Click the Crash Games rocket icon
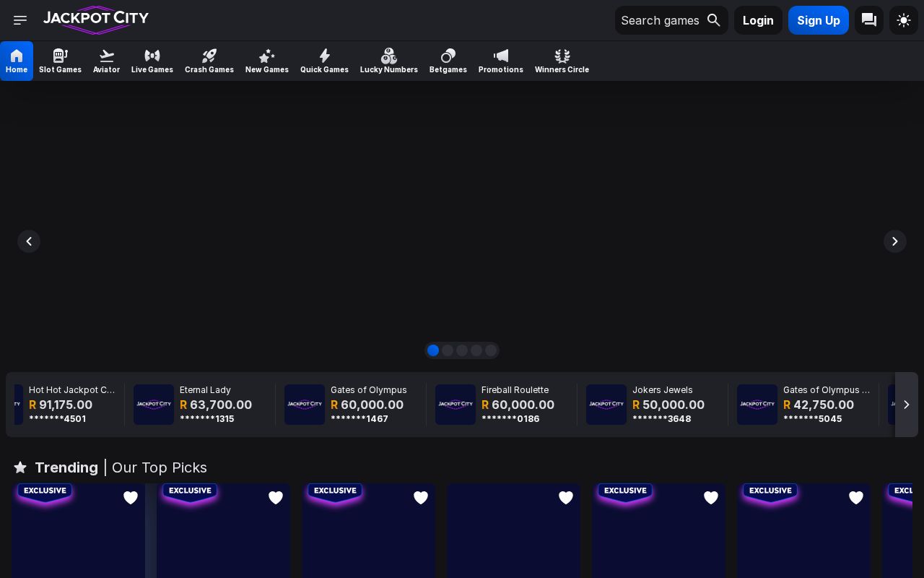This screenshot has width=924, height=578. 209,56
